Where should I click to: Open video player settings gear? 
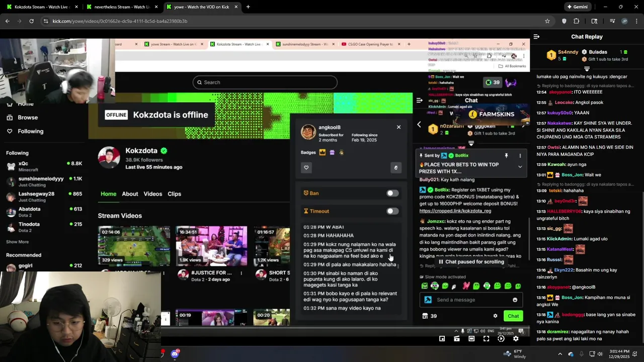pyautogui.click(x=516, y=339)
